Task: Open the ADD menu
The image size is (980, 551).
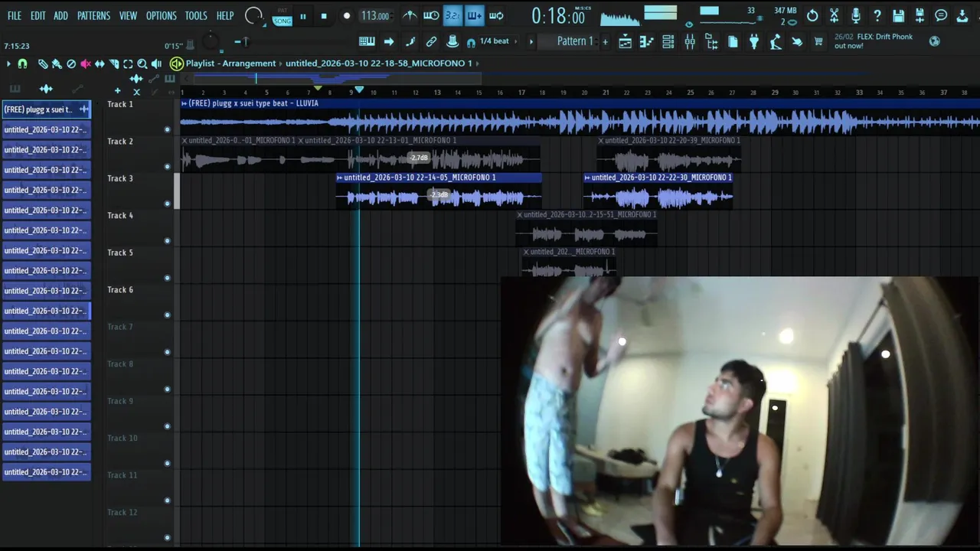Action: click(60, 15)
